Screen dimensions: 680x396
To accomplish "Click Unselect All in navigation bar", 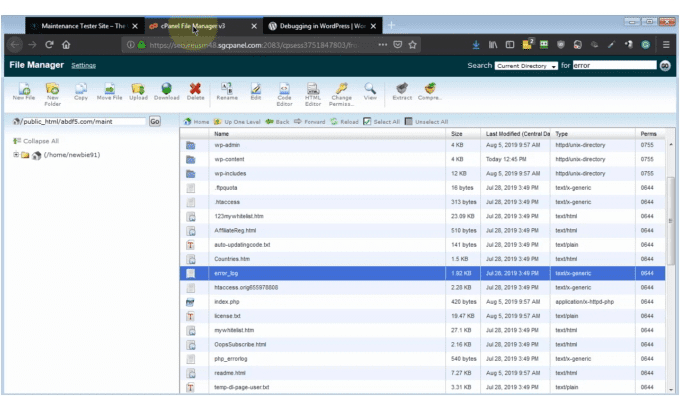I will [x=426, y=121].
